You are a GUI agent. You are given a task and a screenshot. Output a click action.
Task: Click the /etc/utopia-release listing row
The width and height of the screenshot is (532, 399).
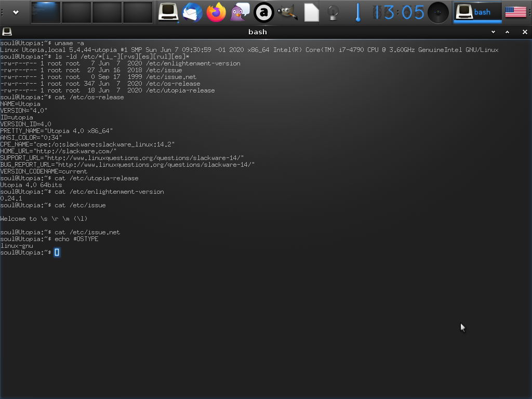click(108, 90)
